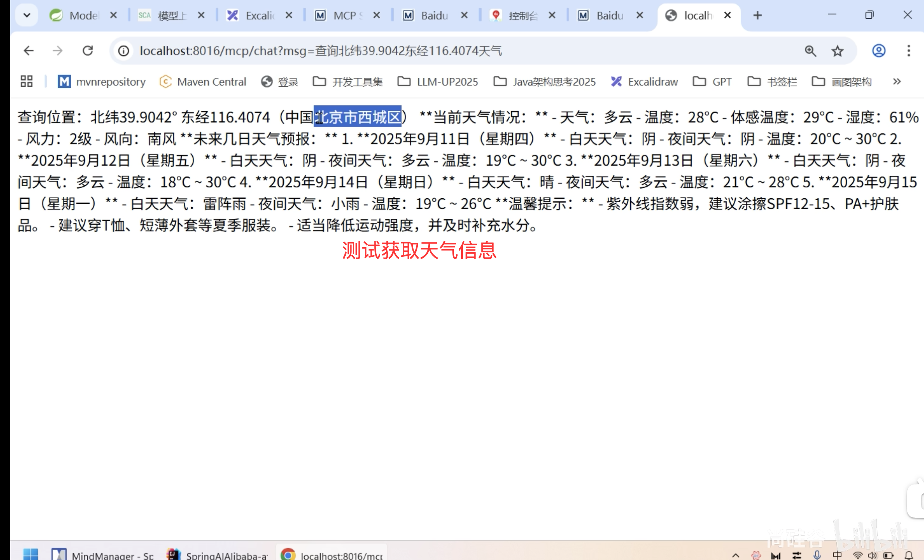The width and height of the screenshot is (924, 560).
Task: Open the tab groups grid icon
Action: (x=26, y=81)
